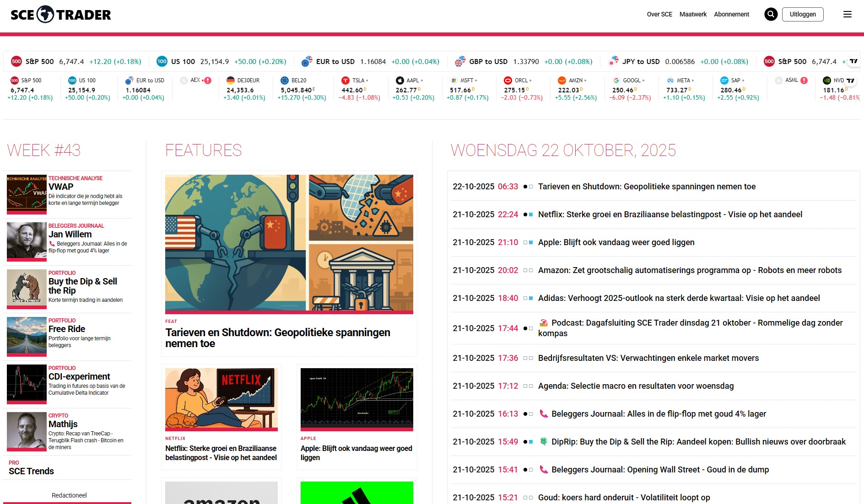
Task: Click the search magnifier icon
Action: tap(771, 14)
